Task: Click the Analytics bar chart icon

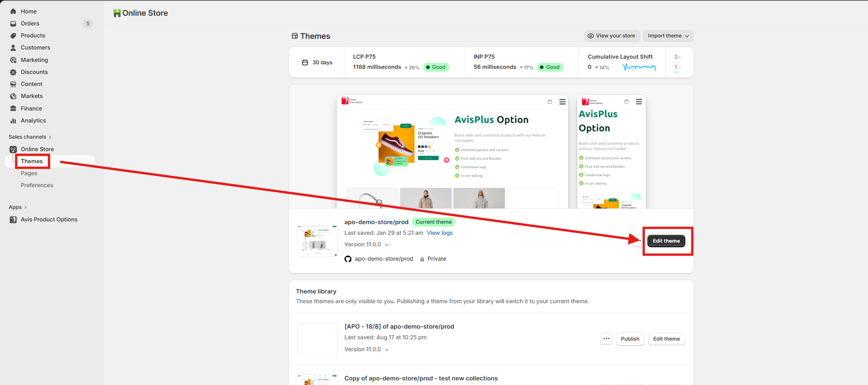Action: click(13, 121)
